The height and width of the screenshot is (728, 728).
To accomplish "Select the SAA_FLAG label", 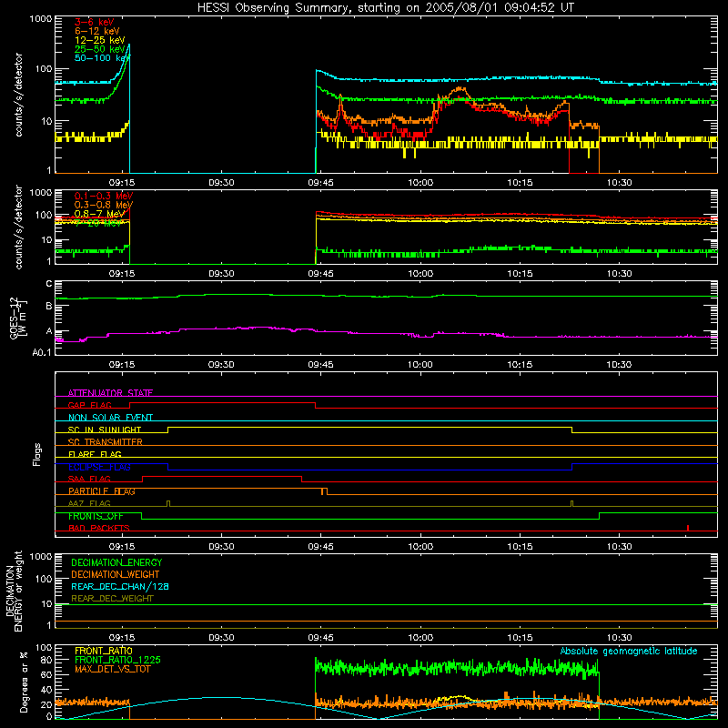I will click(x=89, y=479).
